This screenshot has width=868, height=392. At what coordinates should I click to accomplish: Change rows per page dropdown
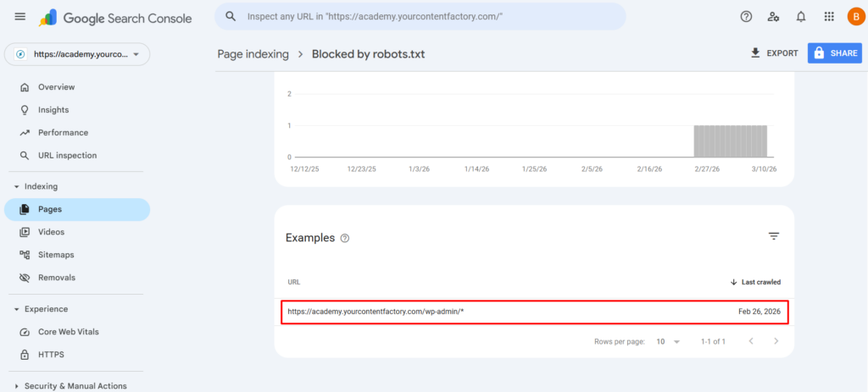667,341
